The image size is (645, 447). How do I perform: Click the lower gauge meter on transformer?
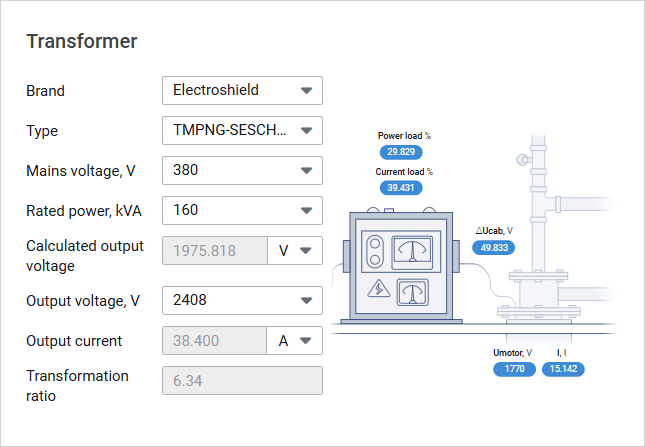[x=413, y=291]
